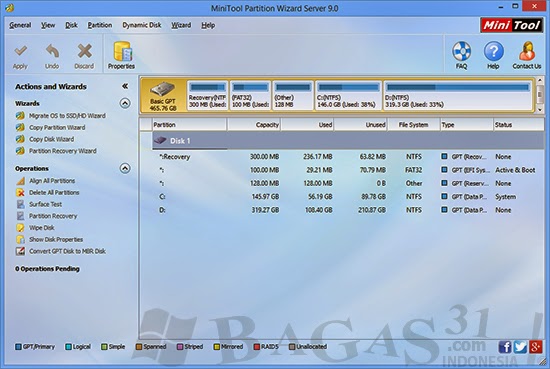Launch Copy Disk Wizard
Image resolution: width=550 pixels, height=369 pixels.
pyautogui.click(x=52, y=139)
